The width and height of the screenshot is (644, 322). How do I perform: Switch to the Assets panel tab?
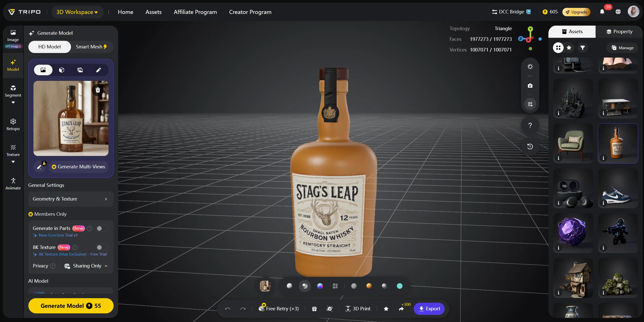(572, 32)
